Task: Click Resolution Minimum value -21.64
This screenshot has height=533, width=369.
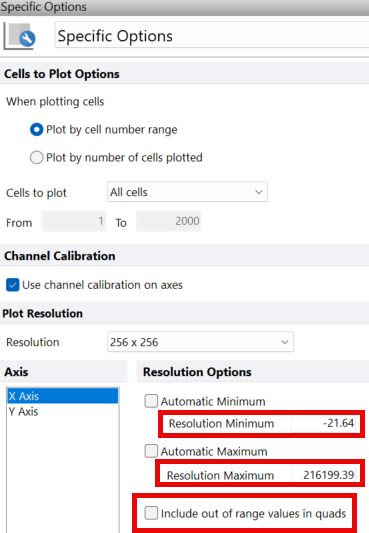Action: click(x=324, y=424)
